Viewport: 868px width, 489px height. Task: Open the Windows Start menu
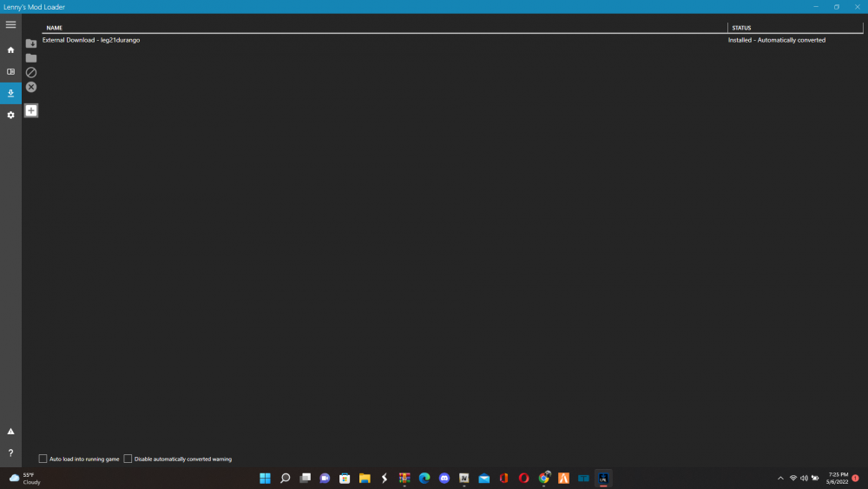tap(265, 478)
